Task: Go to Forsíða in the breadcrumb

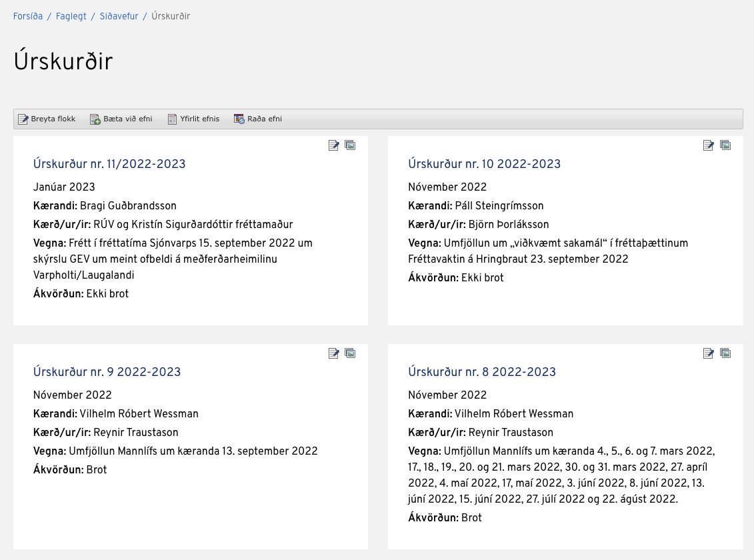Action: (28, 16)
